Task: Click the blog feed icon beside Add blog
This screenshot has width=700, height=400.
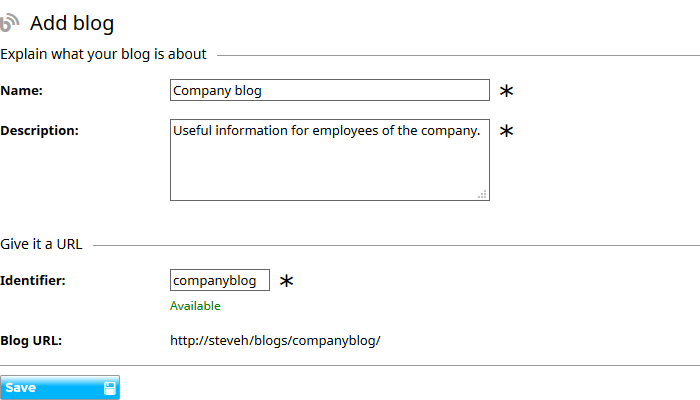Action: click(9, 23)
